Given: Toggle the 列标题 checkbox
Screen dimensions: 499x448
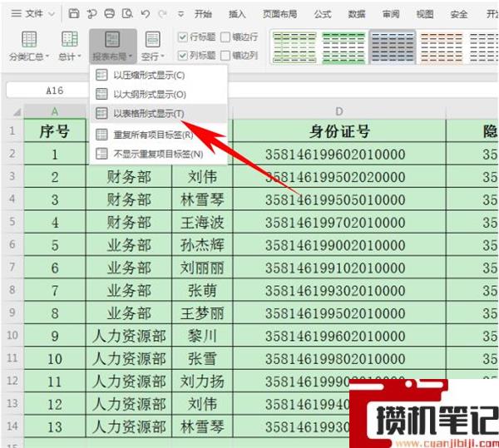Looking at the screenshot, I should click(x=182, y=56).
